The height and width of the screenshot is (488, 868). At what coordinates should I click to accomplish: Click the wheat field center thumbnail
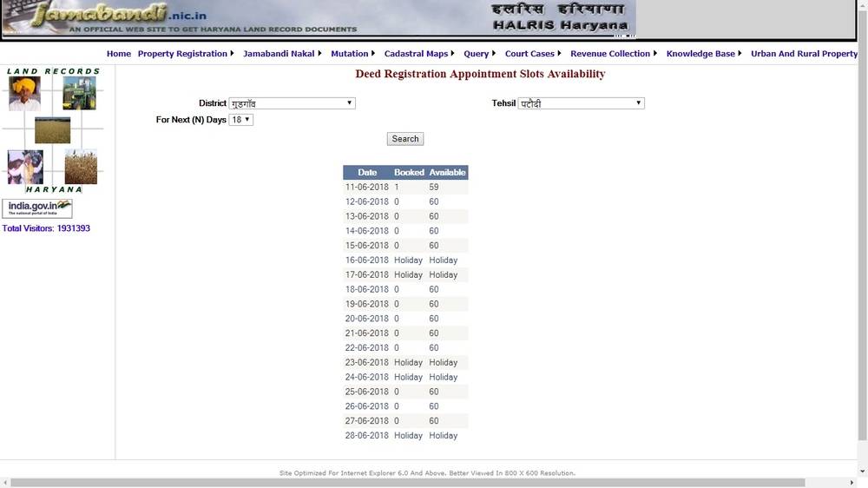[53, 130]
